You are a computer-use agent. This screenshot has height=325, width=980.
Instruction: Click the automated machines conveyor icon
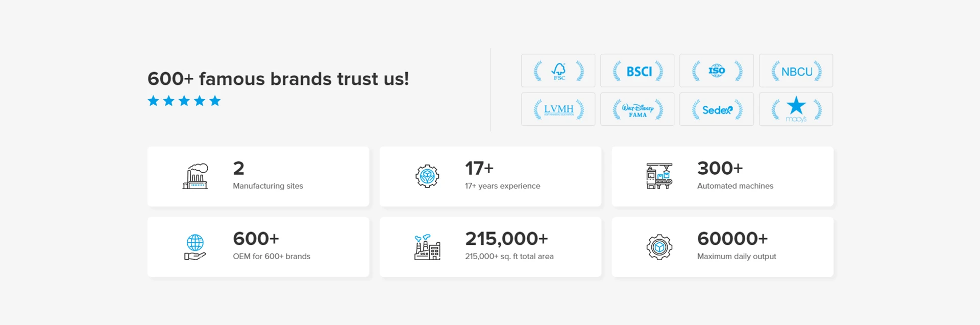click(x=659, y=176)
